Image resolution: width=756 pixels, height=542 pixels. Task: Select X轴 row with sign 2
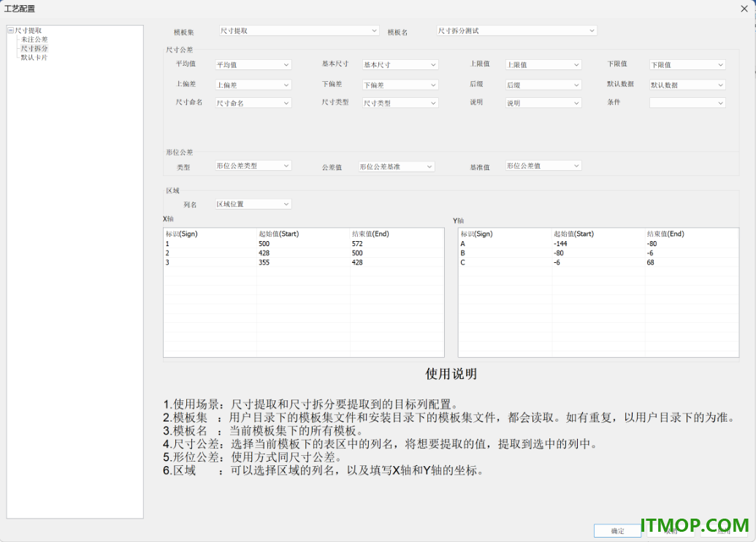(304, 253)
